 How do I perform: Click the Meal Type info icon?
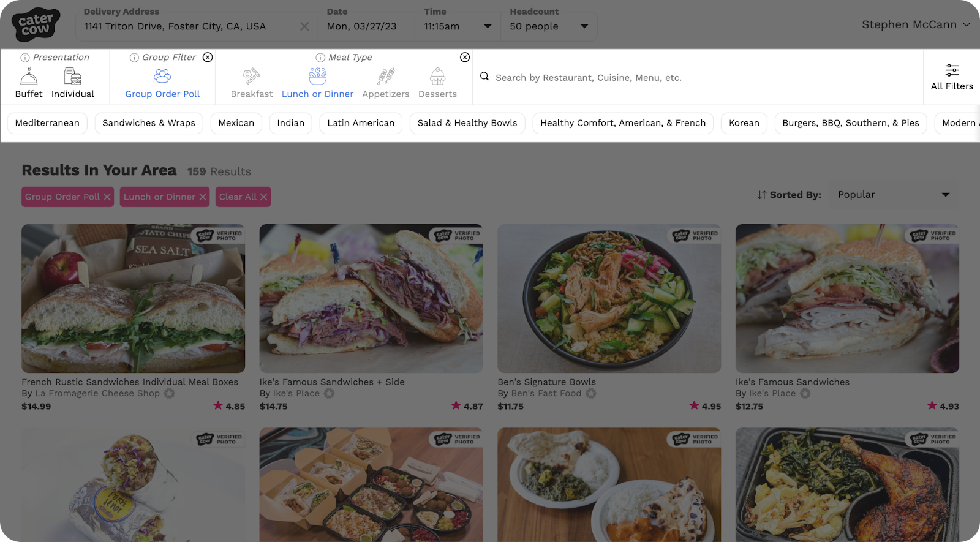coord(320,58)
